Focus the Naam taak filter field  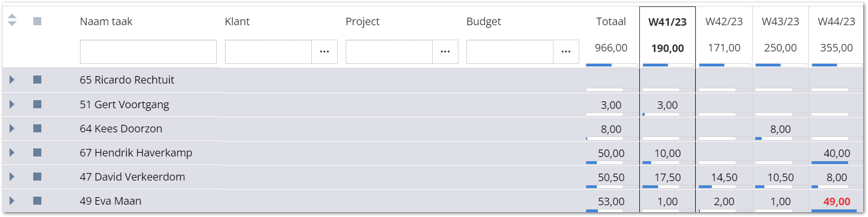pyautogui.click(x=148, y=51)
